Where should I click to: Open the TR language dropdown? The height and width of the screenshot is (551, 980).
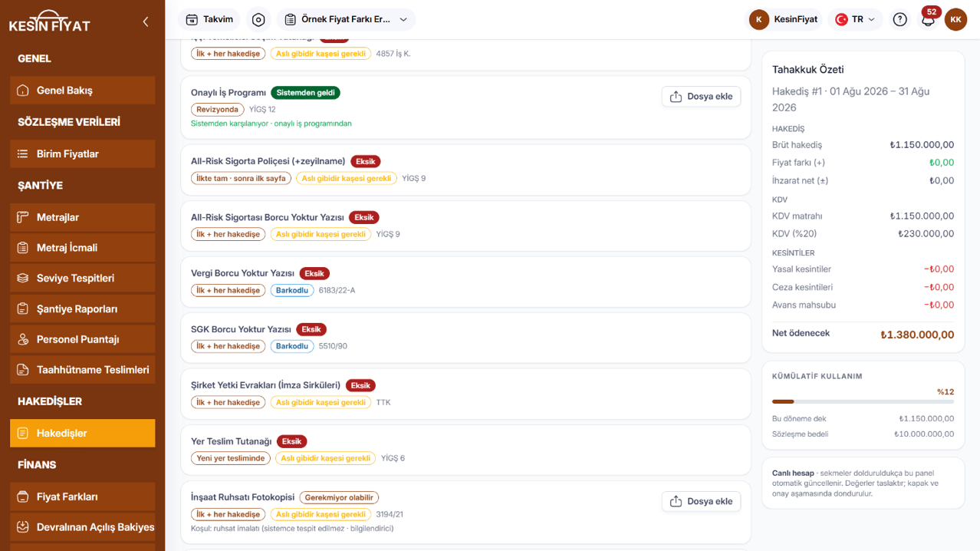click(855, 19)
